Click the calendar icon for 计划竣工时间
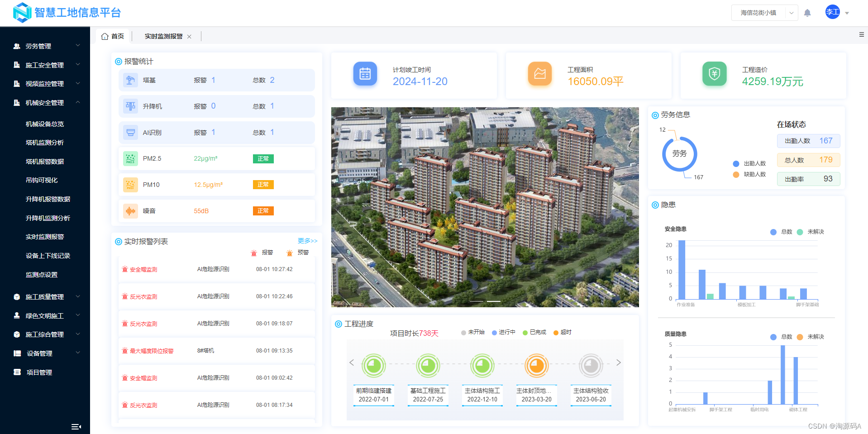The image size is (868, 434). pos(365,74)
